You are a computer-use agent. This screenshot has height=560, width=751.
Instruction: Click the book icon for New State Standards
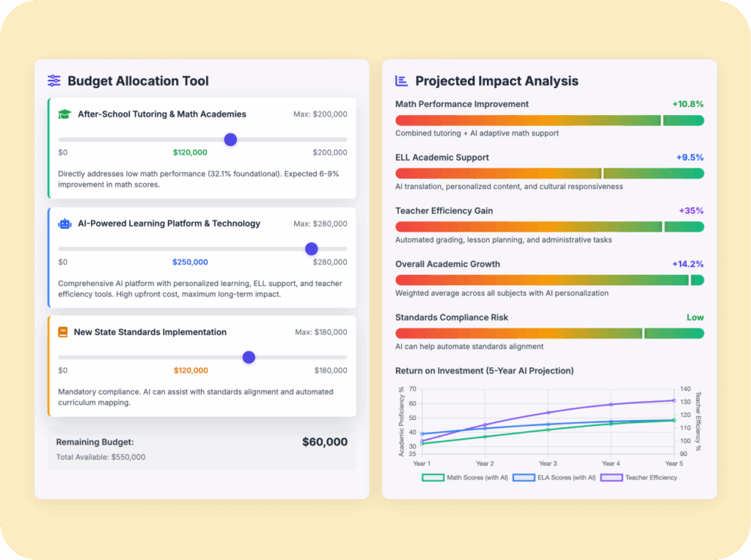click(63, 332)
